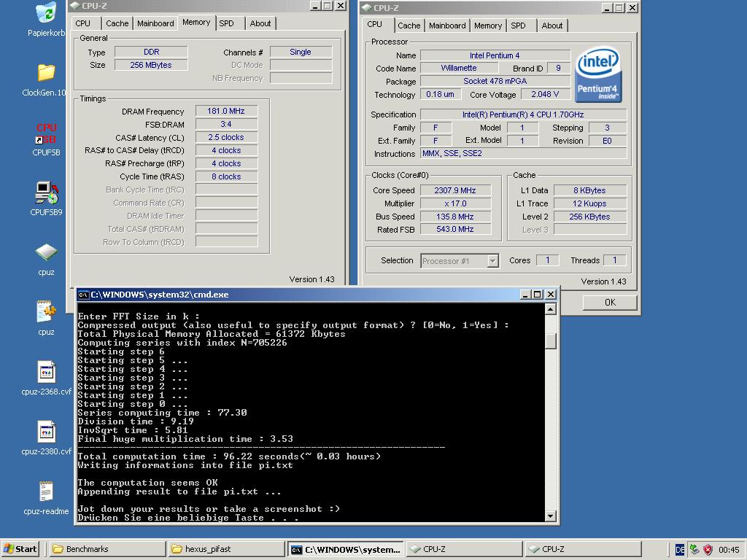Viewport: 747px width, 560px height.
Task: Open About tab in left CPU-Z window
Action: pos(260,23)
